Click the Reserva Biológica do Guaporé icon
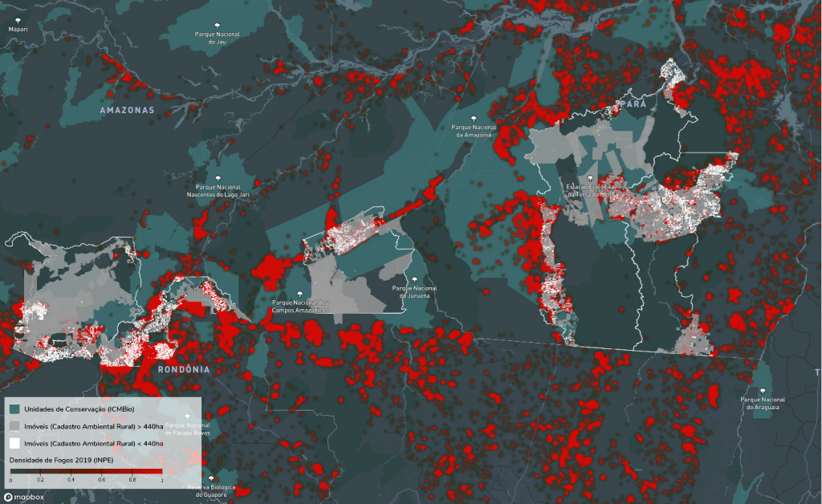The height and width of the screenshot is (504, 822). [211, 478]
